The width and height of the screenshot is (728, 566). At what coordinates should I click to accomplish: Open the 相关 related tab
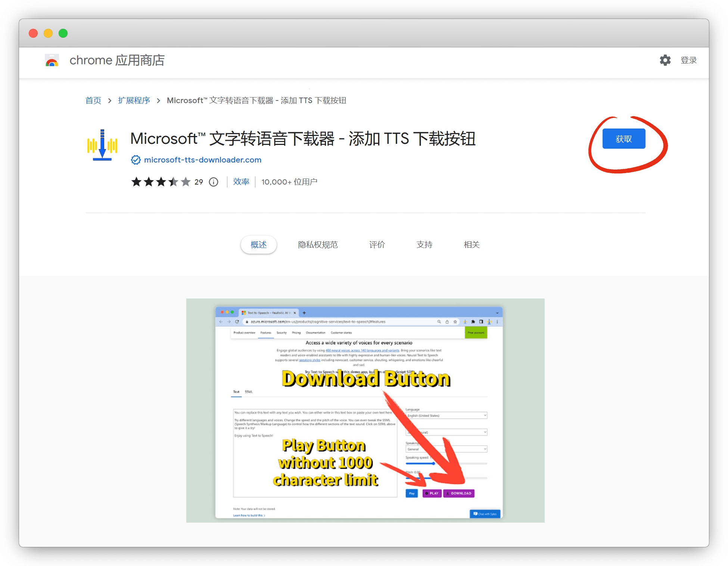point(472,245)
